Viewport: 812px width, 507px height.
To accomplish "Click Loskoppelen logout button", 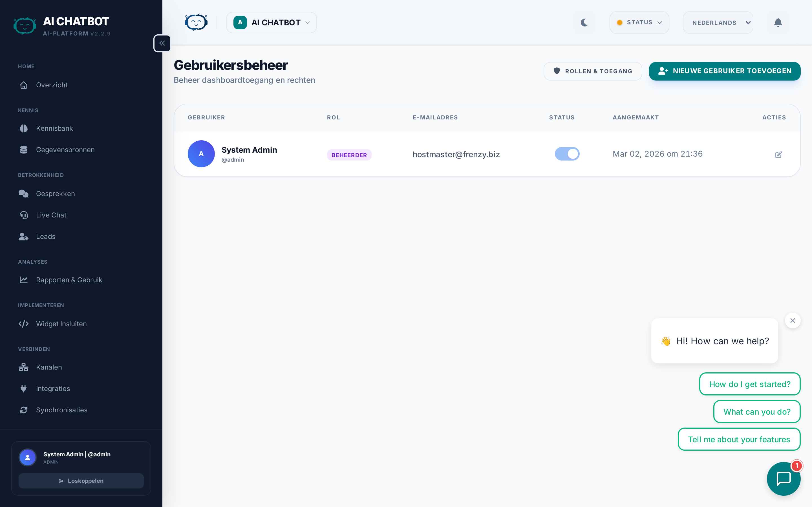I will pyautogui.click(x=81, y=481).
